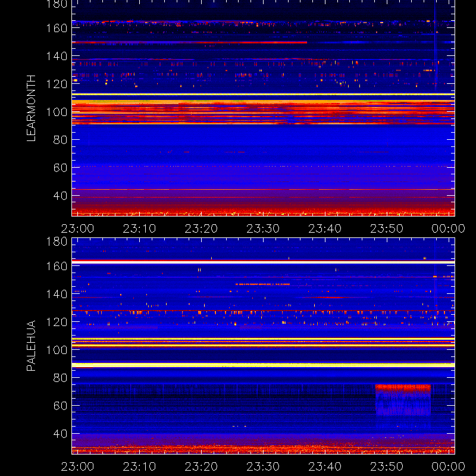Select the 23:50 label under the LEARMONTH plot
Image resolution: width=476 pixels, height=476 pixels.
387,228
